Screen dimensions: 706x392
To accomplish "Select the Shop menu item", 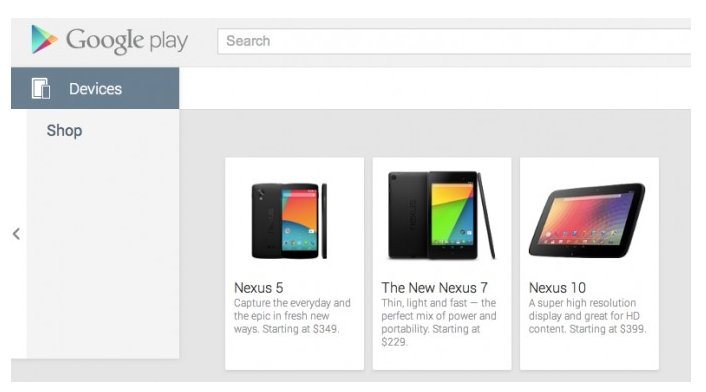I will (x=64, y=131).
